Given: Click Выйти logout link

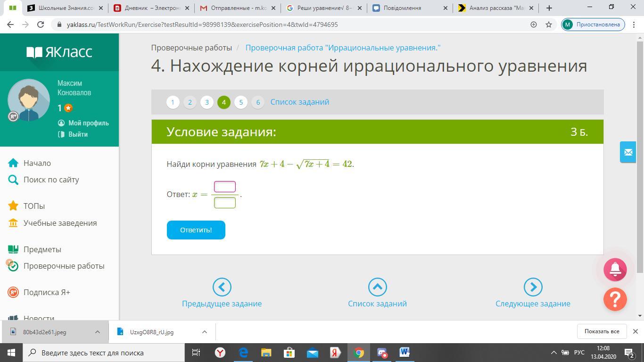Looking at the screenshot, I should [x=78, y=134].
